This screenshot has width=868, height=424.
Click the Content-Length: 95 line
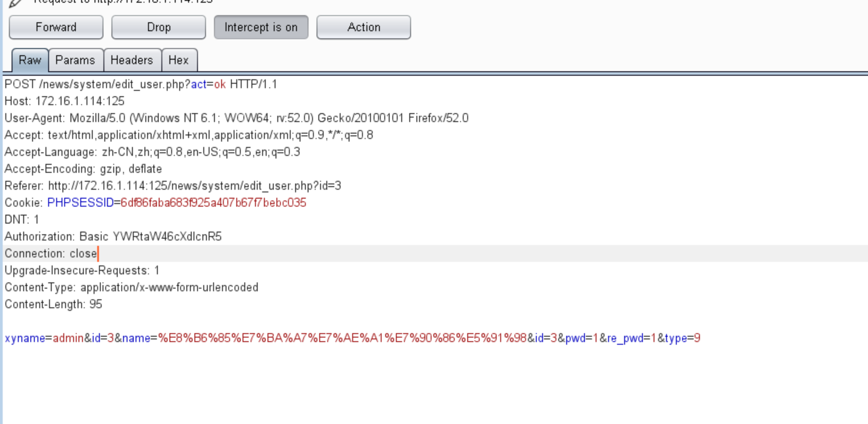[53, 305]
